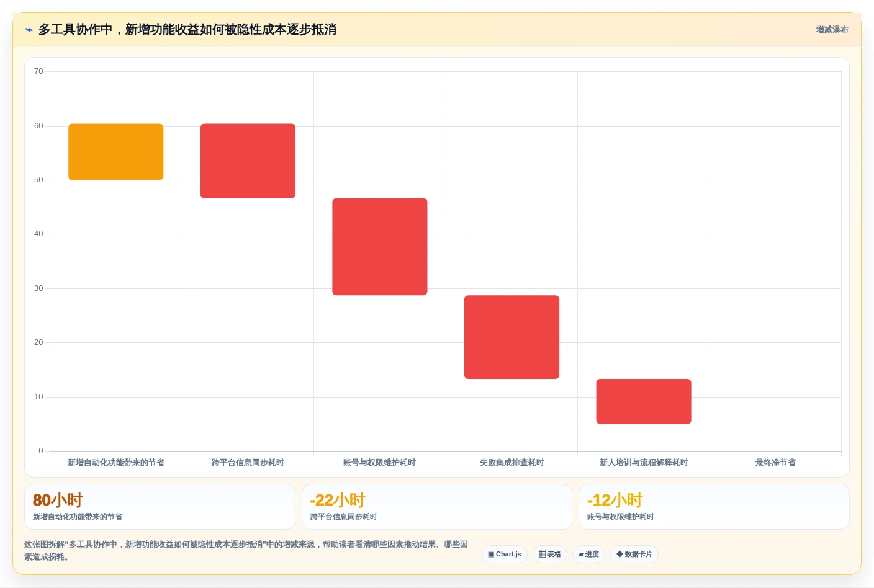Screen dimensions: 874x588
Task: Click the 数据卡片 tag chip
Action: 634,554
